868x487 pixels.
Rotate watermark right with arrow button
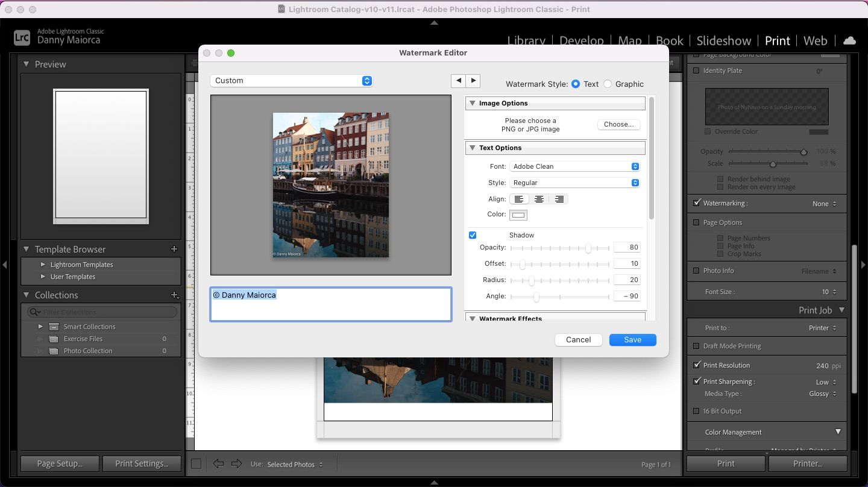pos(474,80)
